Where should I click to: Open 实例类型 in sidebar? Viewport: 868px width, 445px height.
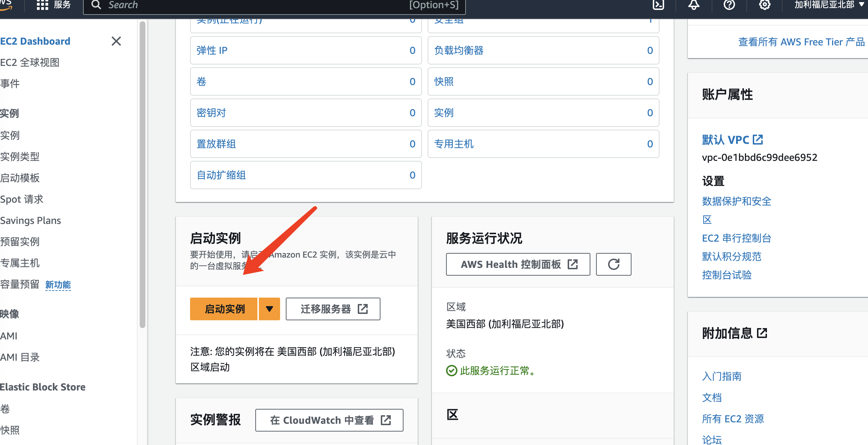[20, 157]
